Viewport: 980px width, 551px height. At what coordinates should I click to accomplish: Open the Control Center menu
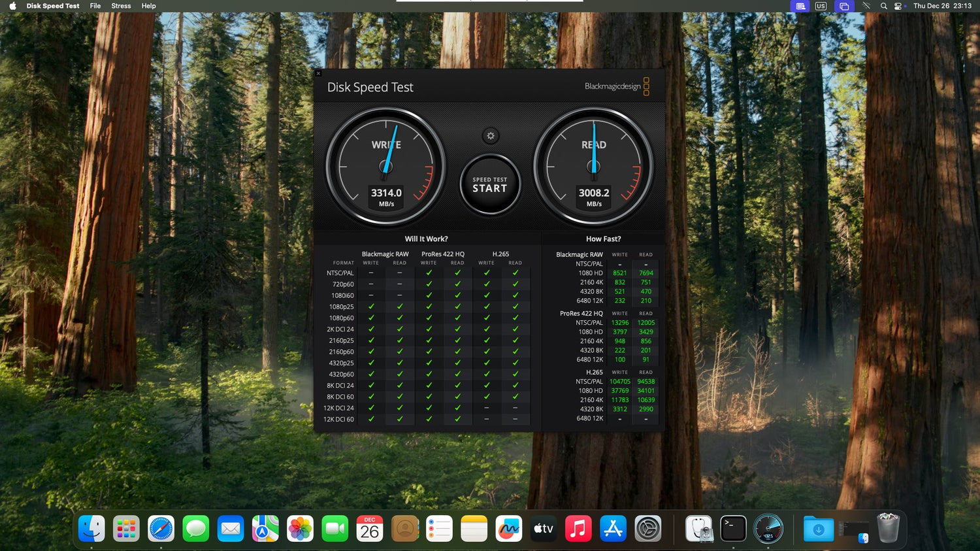[899, 6]
